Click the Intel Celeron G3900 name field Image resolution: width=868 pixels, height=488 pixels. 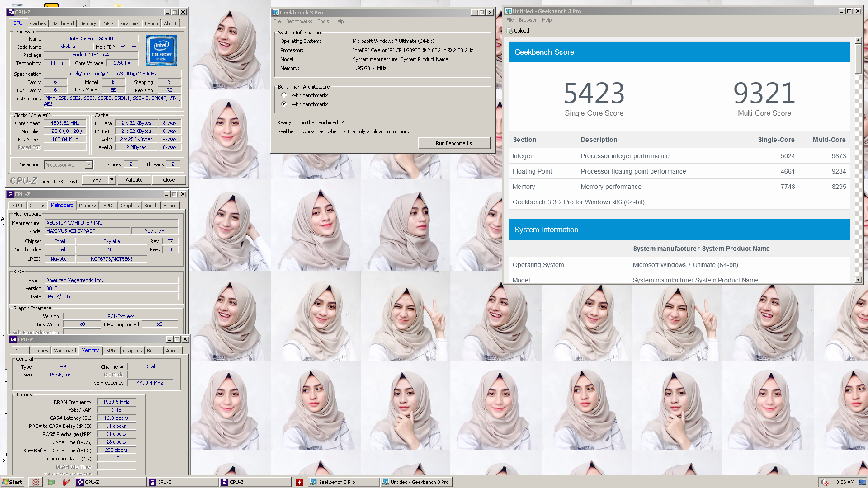click(91, 38)
